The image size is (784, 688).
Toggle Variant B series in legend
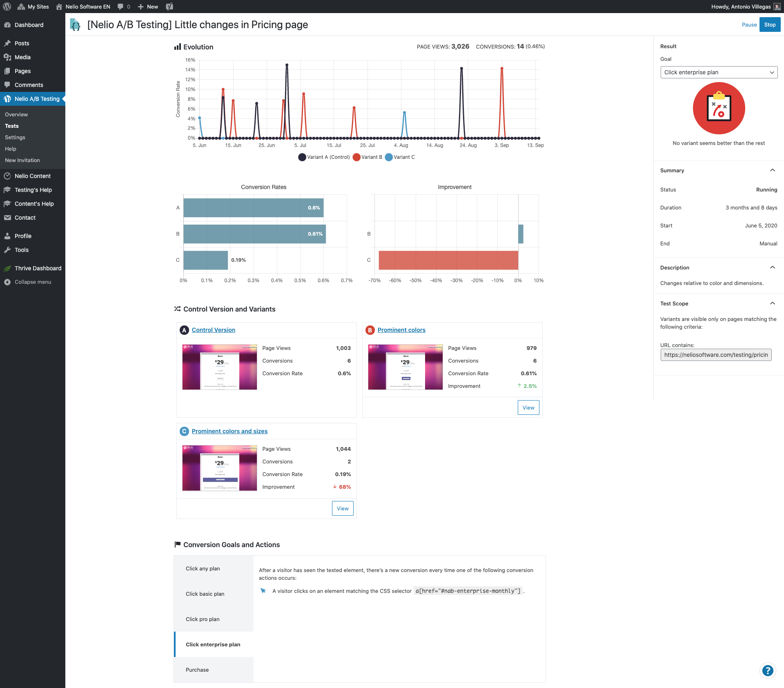[x=367, y=157]
